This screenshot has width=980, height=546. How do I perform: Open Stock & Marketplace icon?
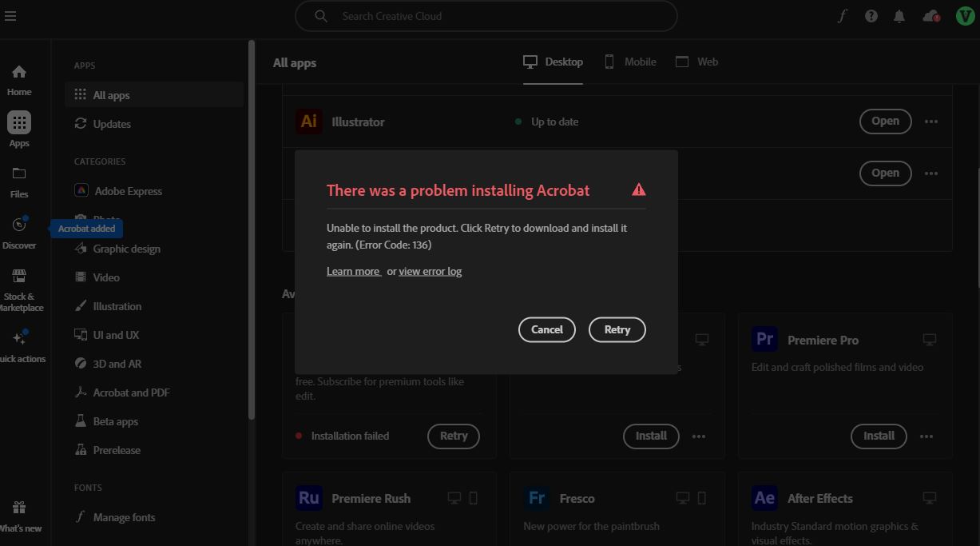click(19, 285)
